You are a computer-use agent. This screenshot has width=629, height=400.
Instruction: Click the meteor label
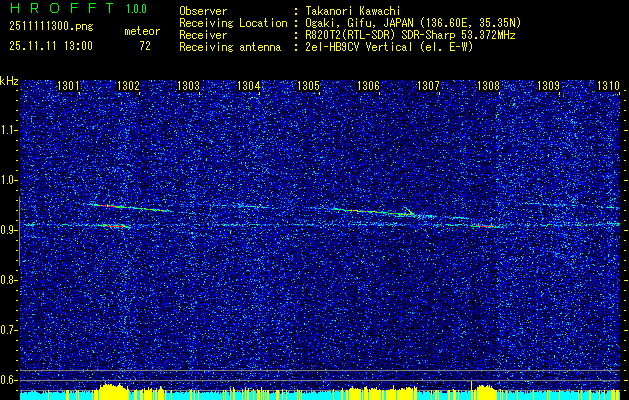[x=142, y=31]
